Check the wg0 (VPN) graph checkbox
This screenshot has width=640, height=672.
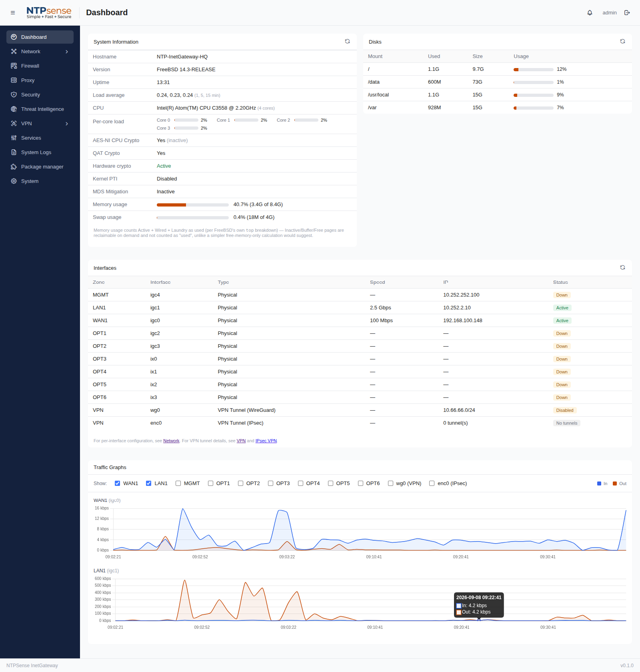(390, 483)
